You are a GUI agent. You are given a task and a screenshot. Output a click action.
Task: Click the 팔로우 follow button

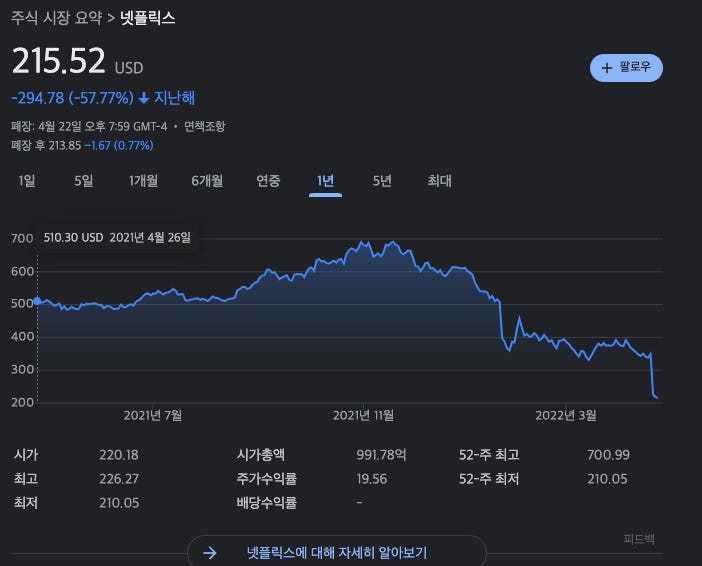[626, 68]
